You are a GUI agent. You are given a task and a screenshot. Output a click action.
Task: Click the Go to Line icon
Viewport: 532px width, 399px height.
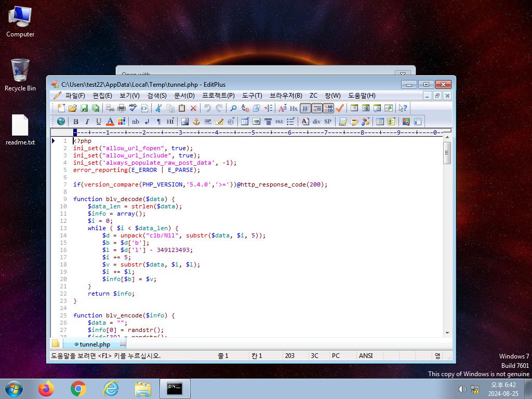tap(268, 108)
